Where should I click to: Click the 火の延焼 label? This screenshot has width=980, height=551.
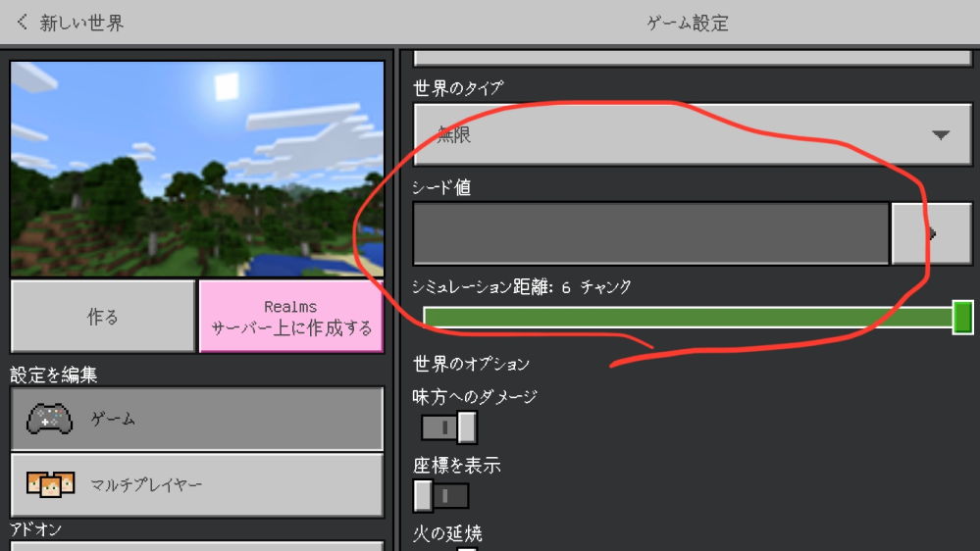[x=447, y=533]
